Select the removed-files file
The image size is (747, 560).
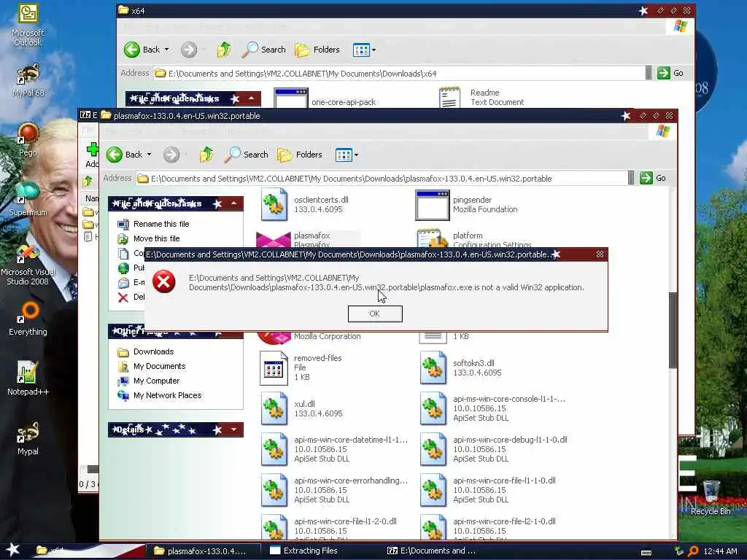pos(301,367)
